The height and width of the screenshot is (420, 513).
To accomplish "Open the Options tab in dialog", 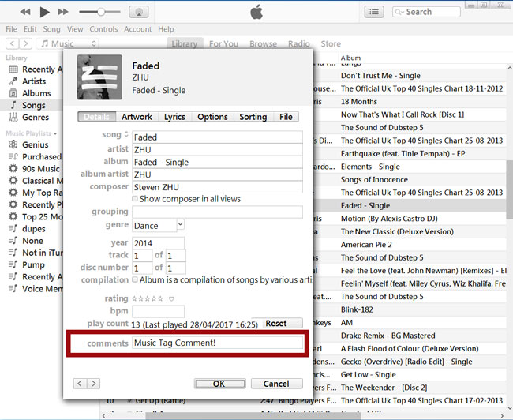I will pyautogui.click(x=212, y=117).
